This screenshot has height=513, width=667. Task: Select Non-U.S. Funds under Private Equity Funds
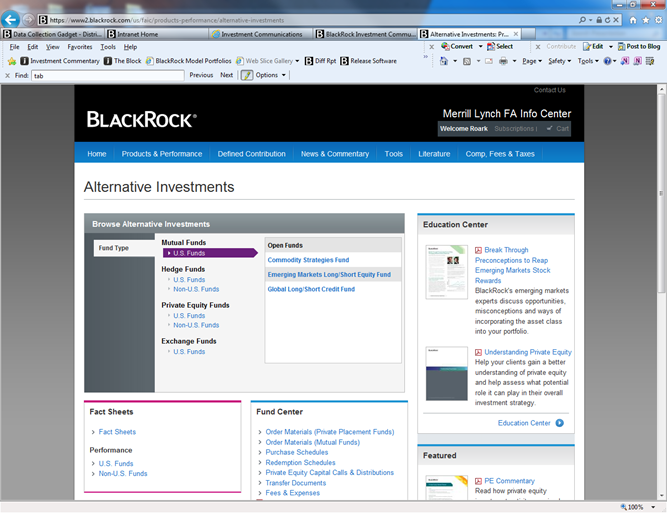pos(196,325)
